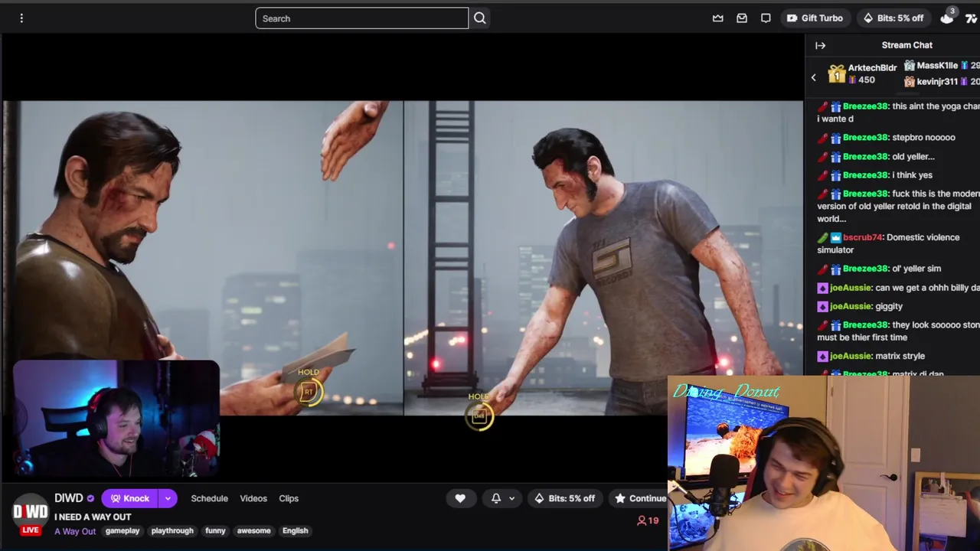Click the A Way Out game link
This screenshot has height=551, width=980.
pyautogui.click(x=75, y=531)
